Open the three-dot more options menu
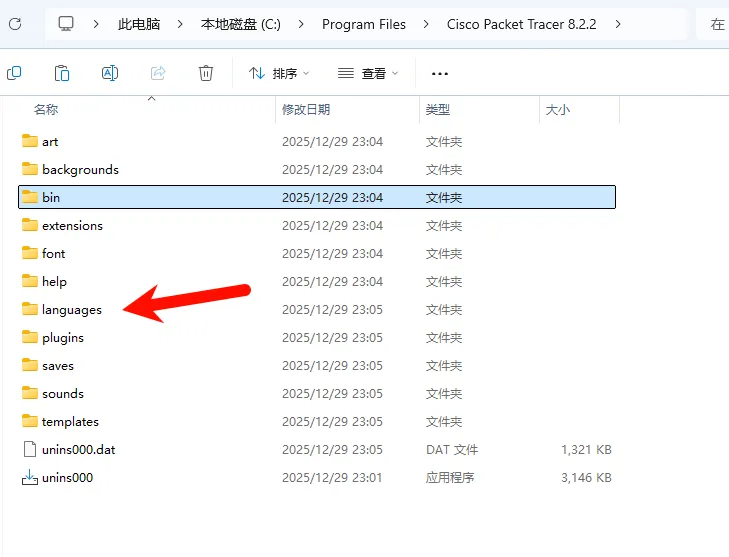The width and height of the screenshot is (729, 557). pyautogui.click(x=439, y=73)
